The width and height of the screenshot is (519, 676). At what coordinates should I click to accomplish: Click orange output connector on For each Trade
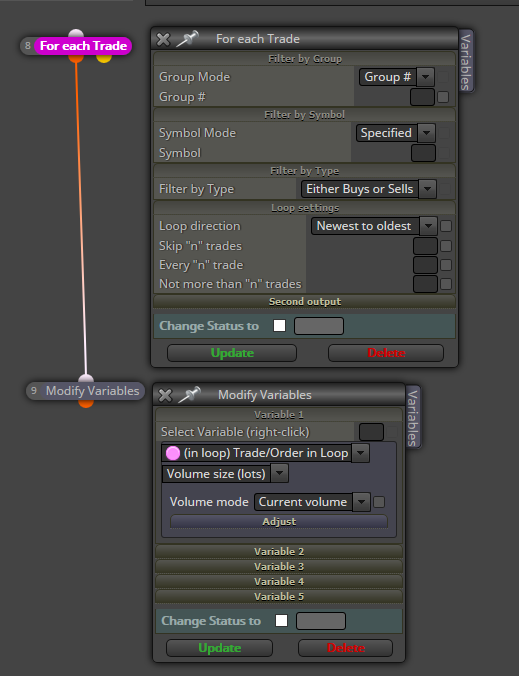(x=76, y=58)
